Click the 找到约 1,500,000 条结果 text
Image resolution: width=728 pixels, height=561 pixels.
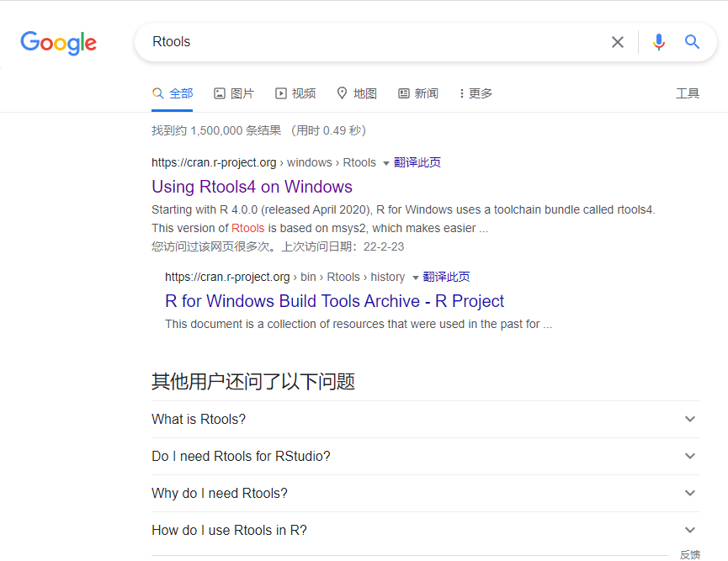point(216,131)
